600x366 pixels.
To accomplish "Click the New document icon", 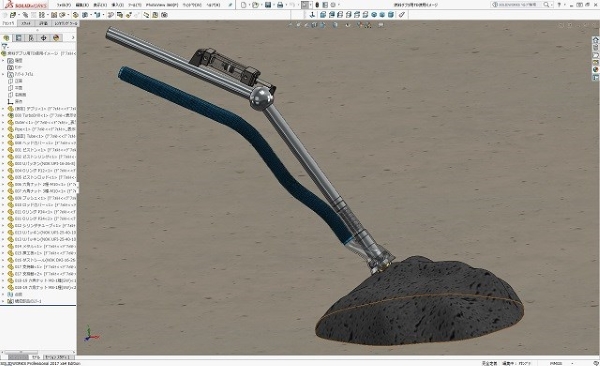I will [243, 5].
